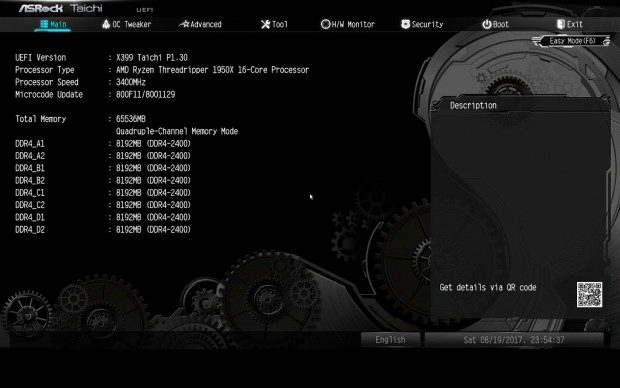Select the DDR4_C2 row label

coord(30,205)
